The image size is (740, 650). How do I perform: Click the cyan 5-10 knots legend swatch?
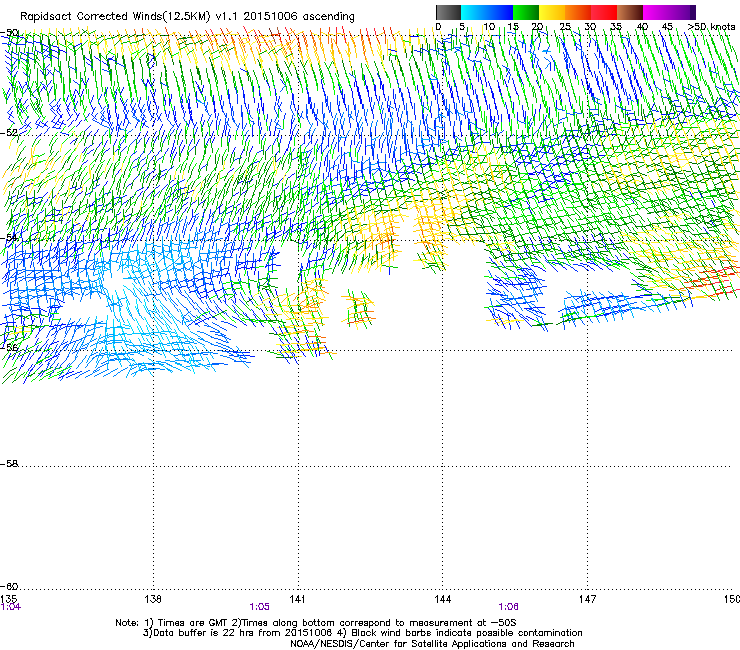click(x=474, y=12)
